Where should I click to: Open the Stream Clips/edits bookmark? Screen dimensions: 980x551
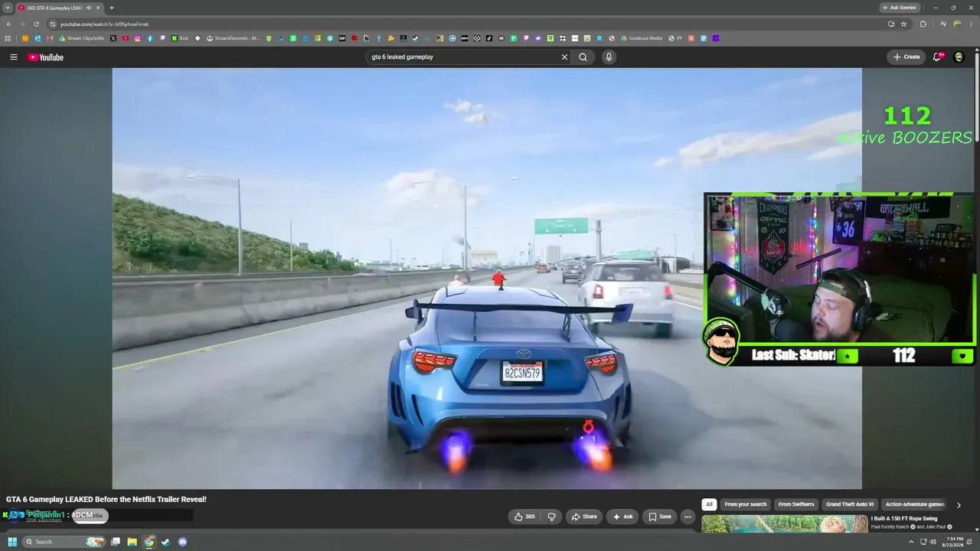coord(83,38)
